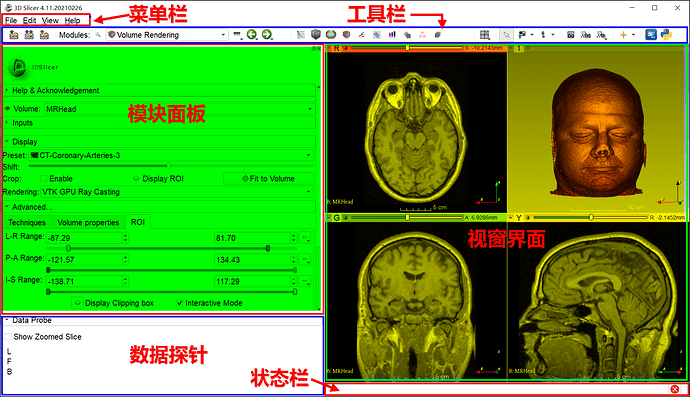The width and height of the screenshot is (690, 397).
Task: Click the Save scene toolbar icon
Action: 44,34
